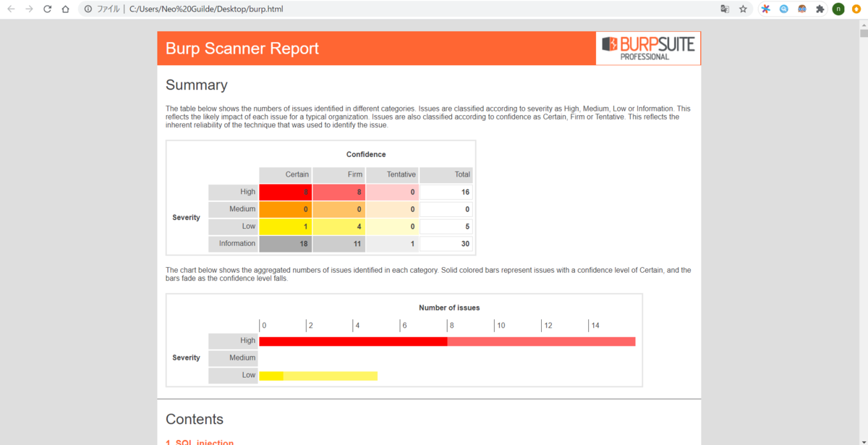Click the Information Total cell showing 30

point(446,244)
